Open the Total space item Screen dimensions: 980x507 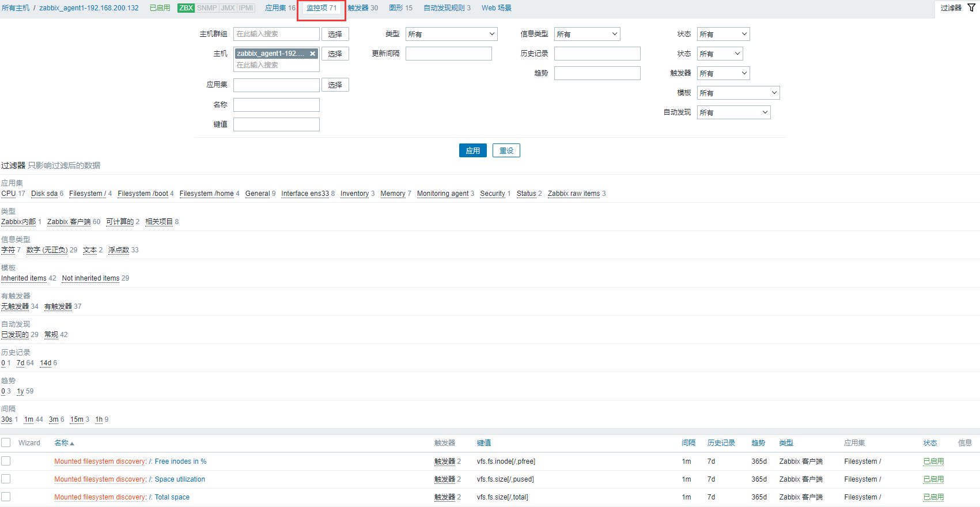pos(172,497)
